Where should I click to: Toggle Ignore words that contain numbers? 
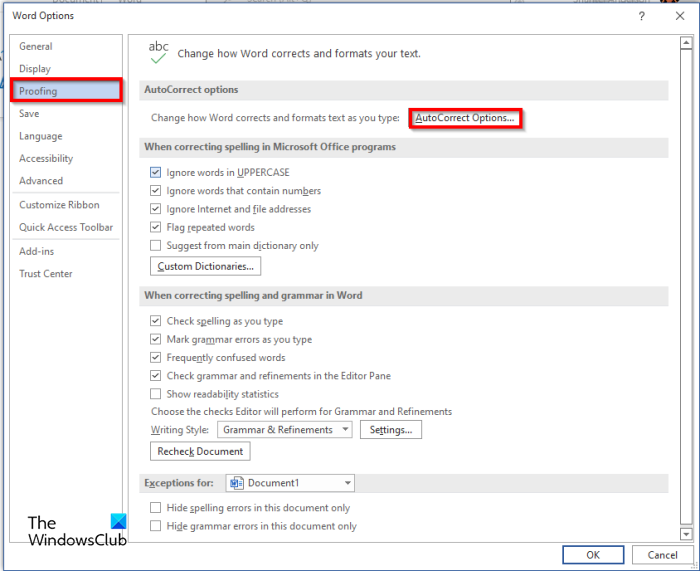click(155, 191)
